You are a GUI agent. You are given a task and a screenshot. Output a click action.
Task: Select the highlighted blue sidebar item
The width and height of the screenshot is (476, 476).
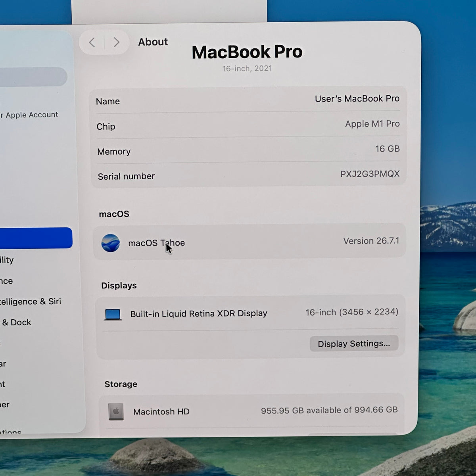click(36, 238)
